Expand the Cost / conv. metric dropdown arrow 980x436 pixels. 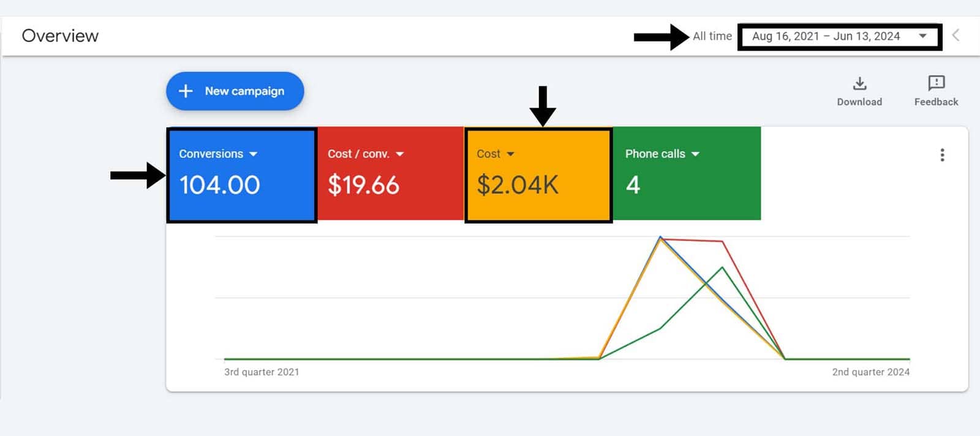400,154
